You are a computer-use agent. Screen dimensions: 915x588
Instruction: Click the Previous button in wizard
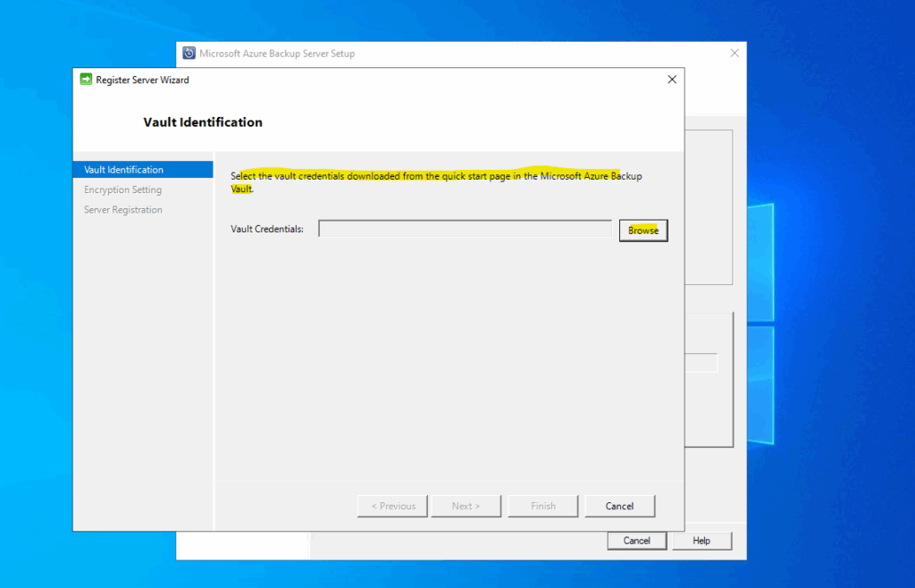coord(393,506)
